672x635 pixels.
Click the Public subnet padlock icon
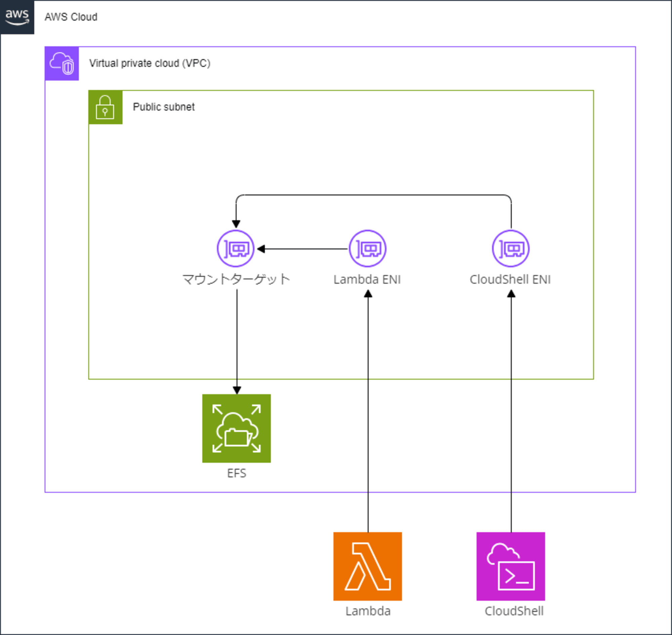(x=105, y=107)
